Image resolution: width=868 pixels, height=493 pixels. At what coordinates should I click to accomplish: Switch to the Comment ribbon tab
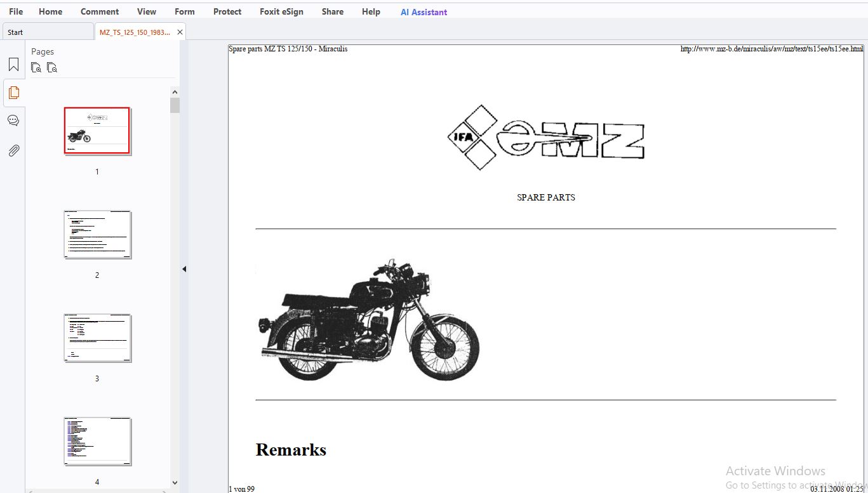point(100,11)
